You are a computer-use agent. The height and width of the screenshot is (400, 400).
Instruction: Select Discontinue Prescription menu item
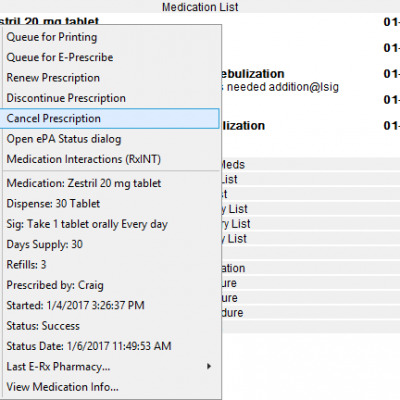(110, 98)
